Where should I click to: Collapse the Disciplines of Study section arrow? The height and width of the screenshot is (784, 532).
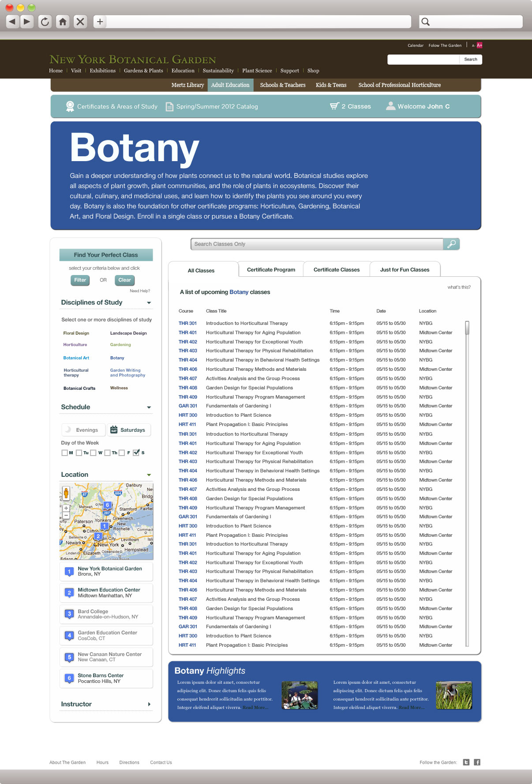pos(149,303)
